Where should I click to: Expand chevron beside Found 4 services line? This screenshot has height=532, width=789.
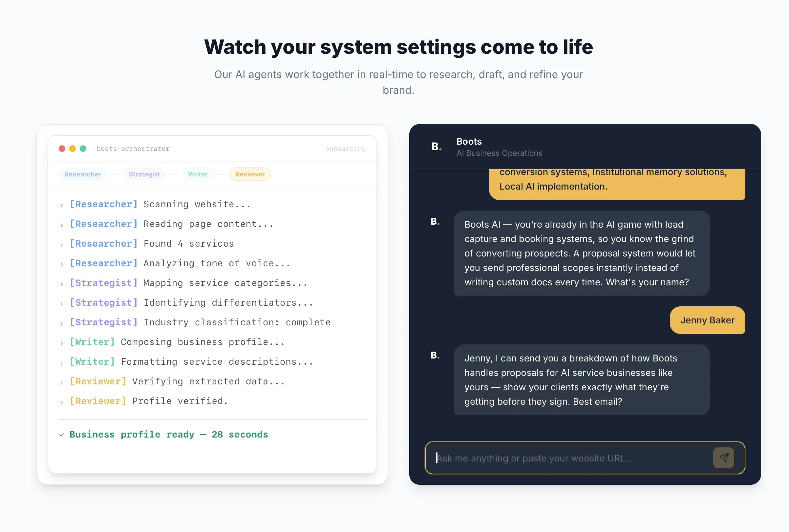click(61, 245)
